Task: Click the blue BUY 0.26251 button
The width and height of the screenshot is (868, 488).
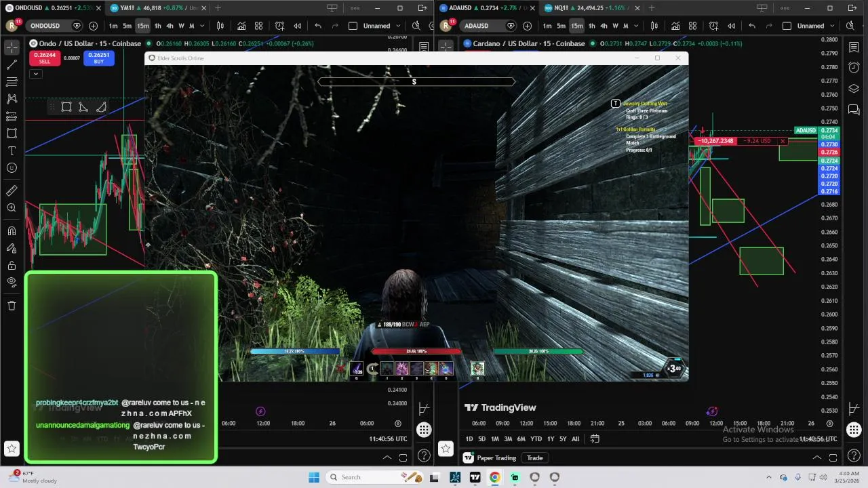Action: tap(98, 58)
